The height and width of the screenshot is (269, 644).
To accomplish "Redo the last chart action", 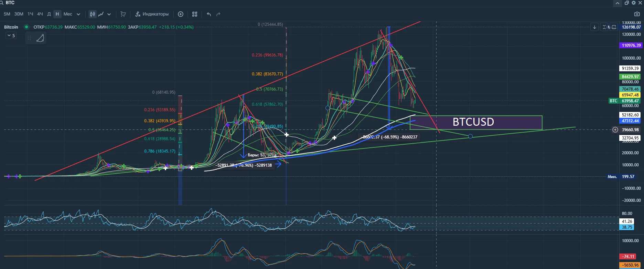I will (218, 14).
